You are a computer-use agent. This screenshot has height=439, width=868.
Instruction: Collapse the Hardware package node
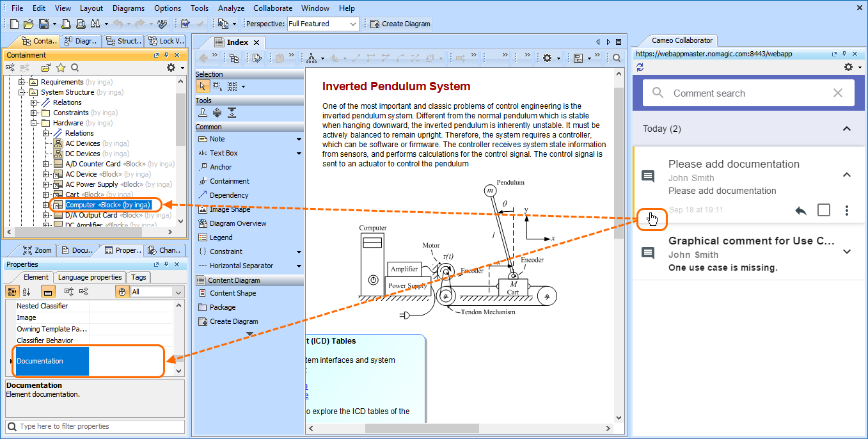pyautogui.click(x=35, y=123)
